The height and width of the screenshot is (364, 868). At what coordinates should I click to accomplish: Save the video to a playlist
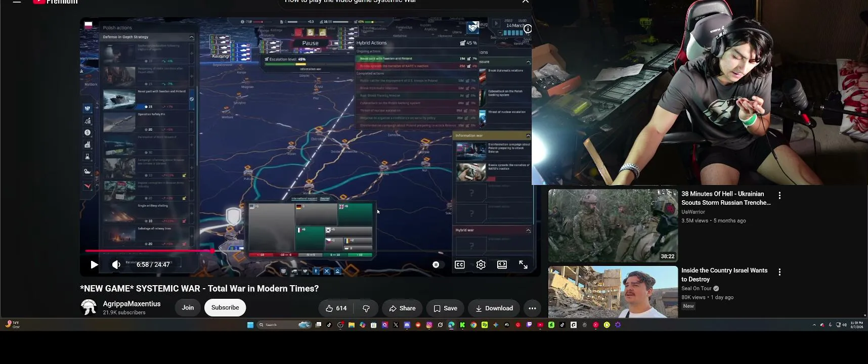pyautogui.click(x=445, y=308)
